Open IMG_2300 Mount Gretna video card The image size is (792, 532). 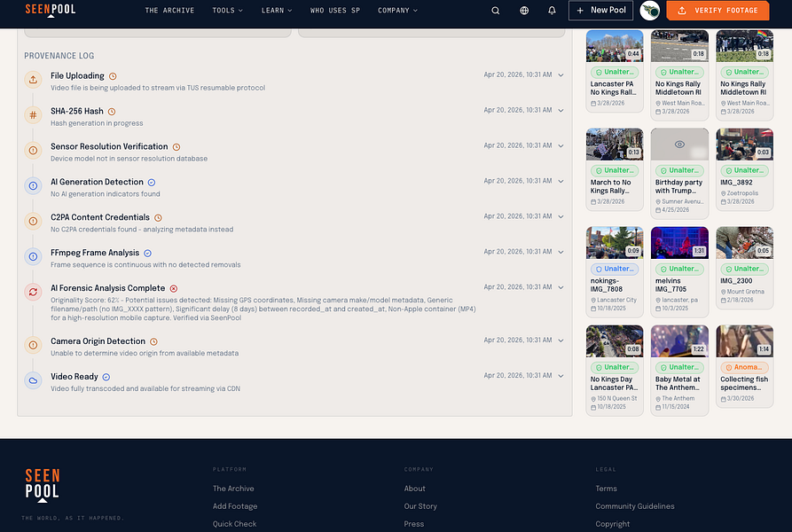[x=744, y=268]
